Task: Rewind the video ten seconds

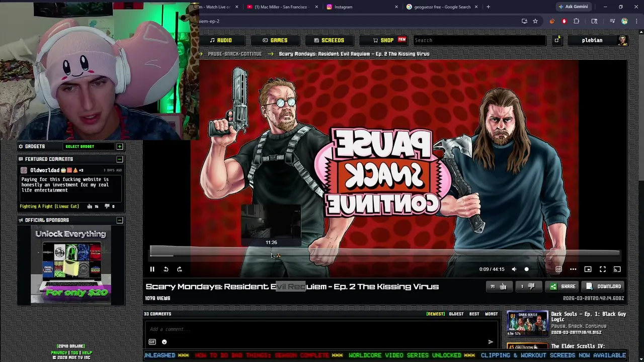Action: [166, 269]
